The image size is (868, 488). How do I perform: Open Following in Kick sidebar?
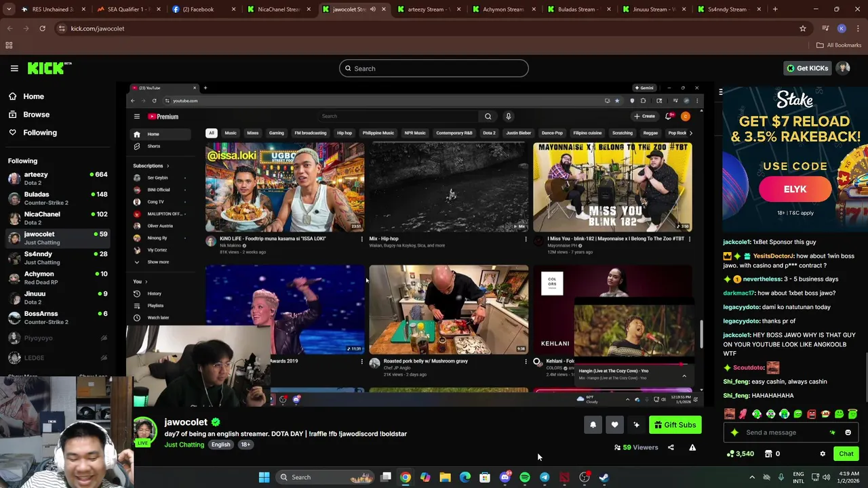click(x=40, y=133)
